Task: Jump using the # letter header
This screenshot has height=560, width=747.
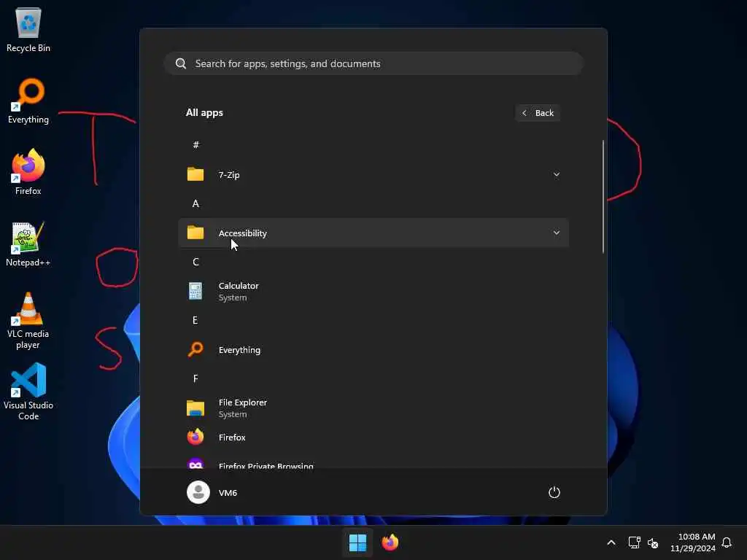Action: [196, 145]
